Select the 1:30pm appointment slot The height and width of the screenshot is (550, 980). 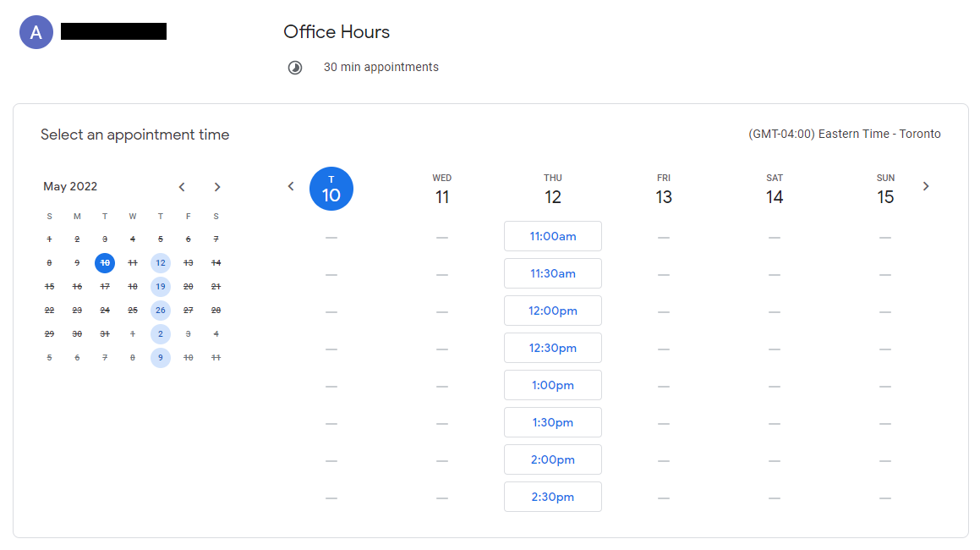553,422
